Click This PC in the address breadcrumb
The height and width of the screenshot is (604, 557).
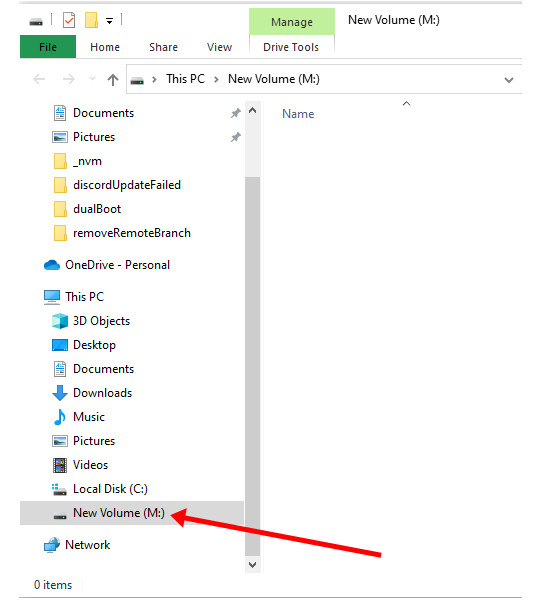coord(185,79)
